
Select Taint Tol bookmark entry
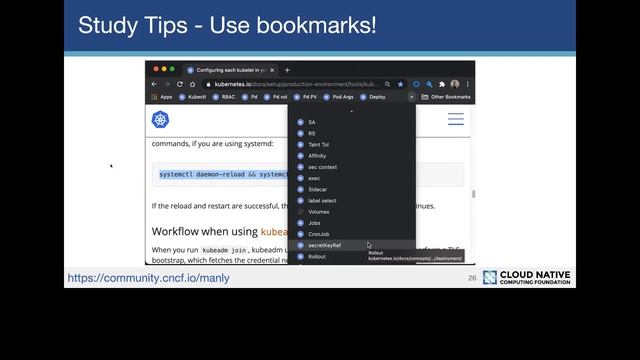point(351,144)
